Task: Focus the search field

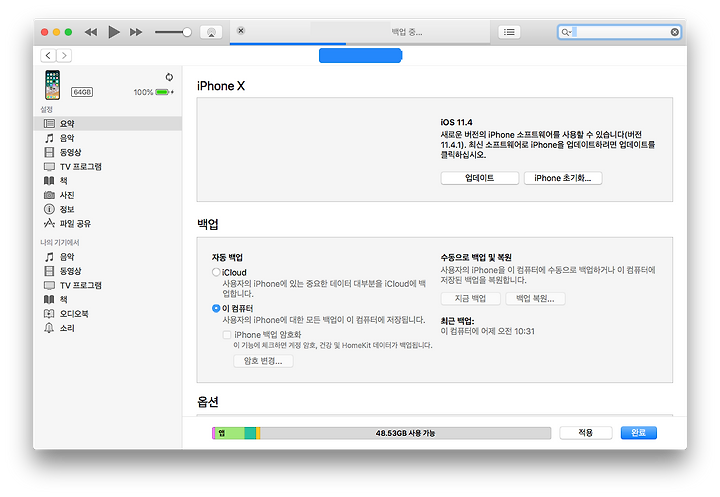Action: (x=619, y=32)
